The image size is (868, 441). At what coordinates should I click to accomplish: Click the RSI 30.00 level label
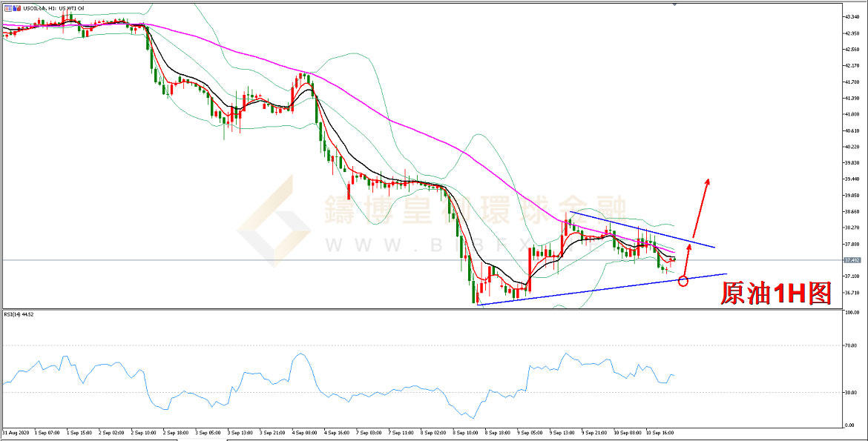(x=852, y=392)
